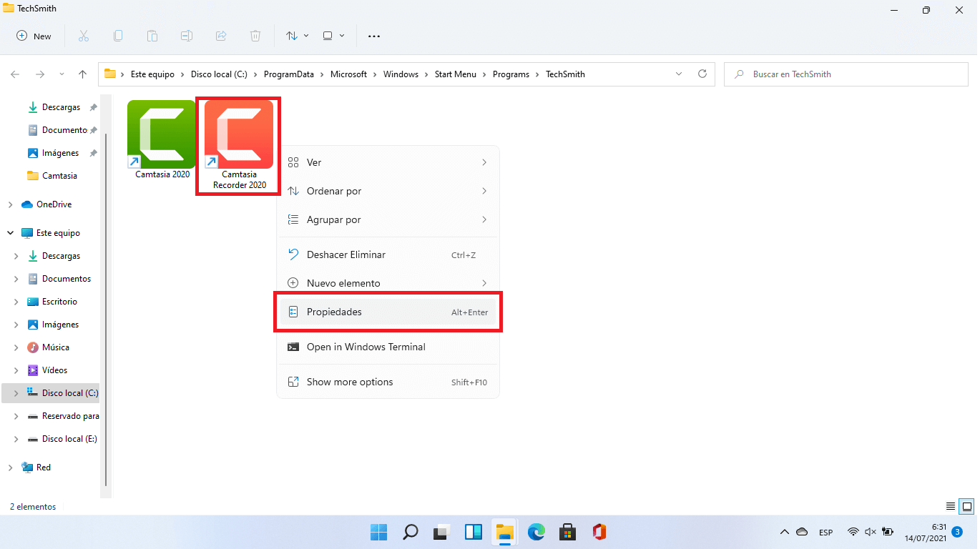This screenshot has width=980, height=549.
Task: Click the Paste clipboard icon
Action: point(152,36)
